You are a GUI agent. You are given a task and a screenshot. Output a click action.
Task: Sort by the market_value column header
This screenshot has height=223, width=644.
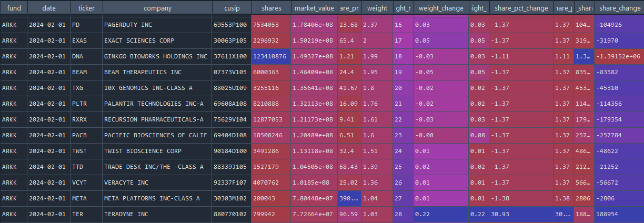pos(314,8)
